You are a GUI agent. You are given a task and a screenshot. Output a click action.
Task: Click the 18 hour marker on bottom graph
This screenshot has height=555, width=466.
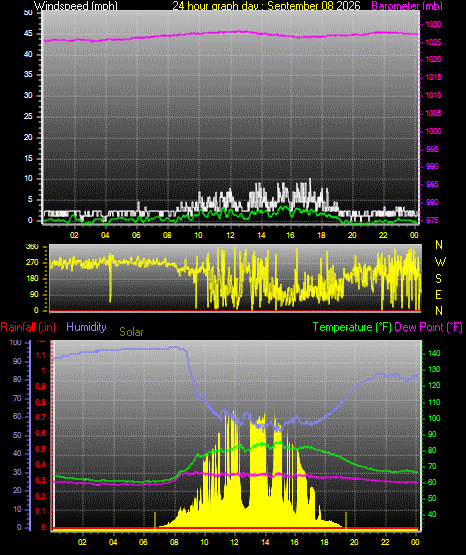324,542
